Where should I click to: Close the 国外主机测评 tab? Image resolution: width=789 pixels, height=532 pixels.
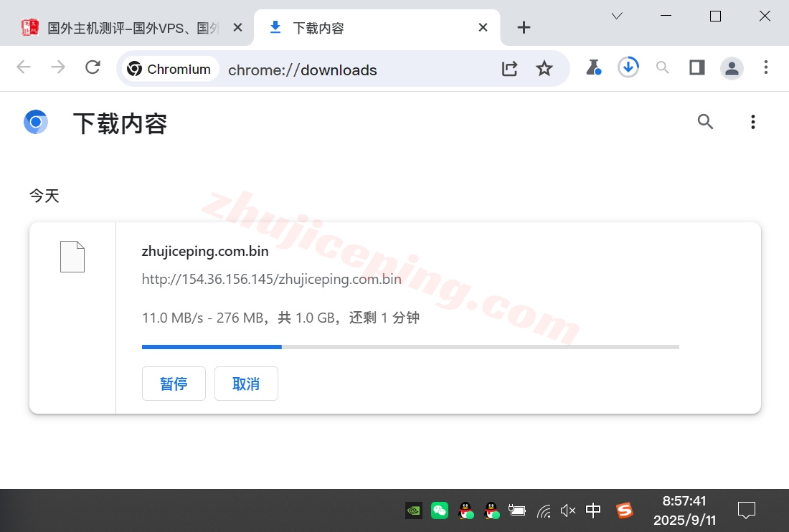[x=237, y=28]
